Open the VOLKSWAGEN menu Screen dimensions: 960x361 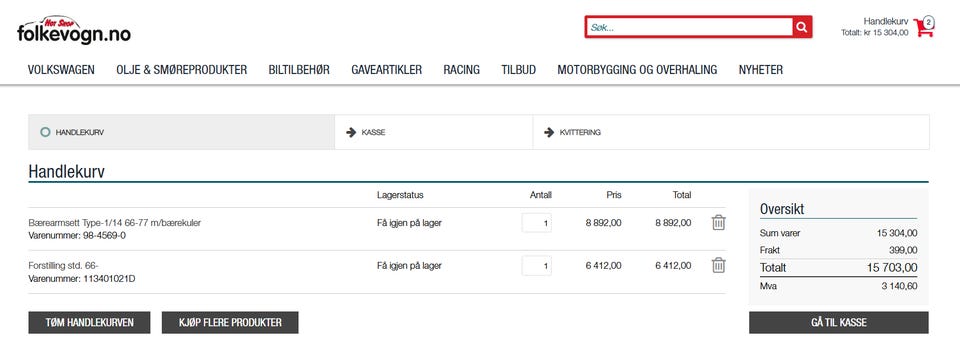[x=61, y=70]
